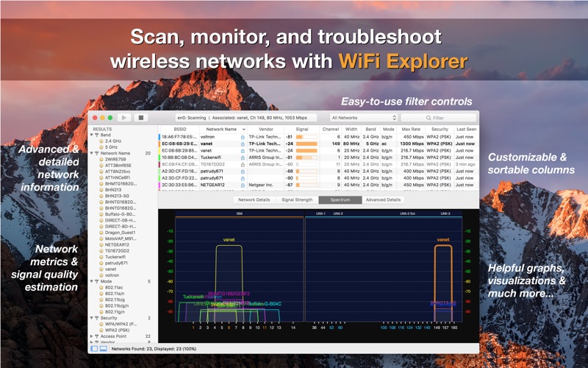Stop scanning with the square stop button
The image size is (588, 368).
141,118
